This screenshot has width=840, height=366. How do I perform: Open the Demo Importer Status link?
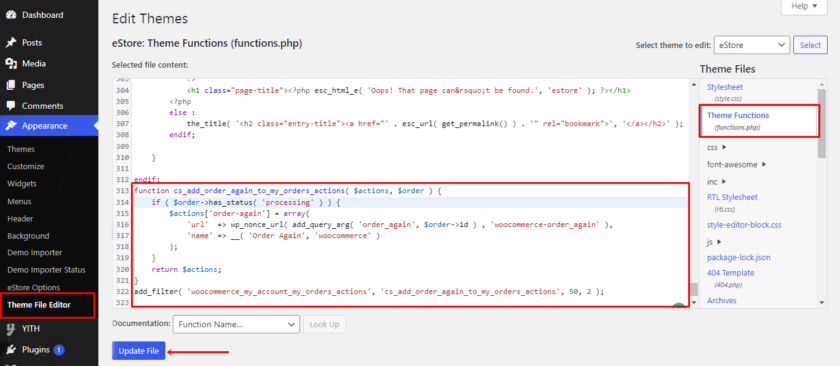click(x=46, y=270)
